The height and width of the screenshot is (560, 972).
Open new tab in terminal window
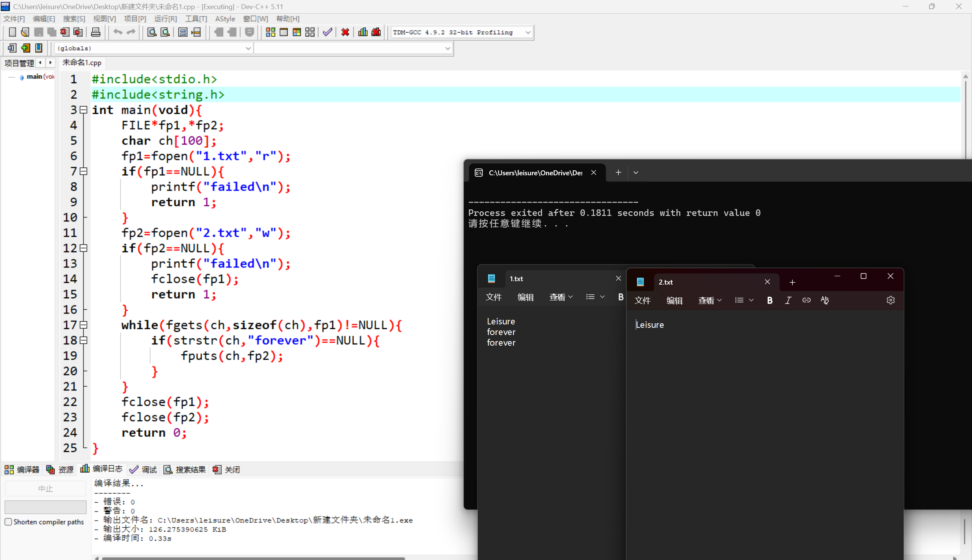coord(618,173)
